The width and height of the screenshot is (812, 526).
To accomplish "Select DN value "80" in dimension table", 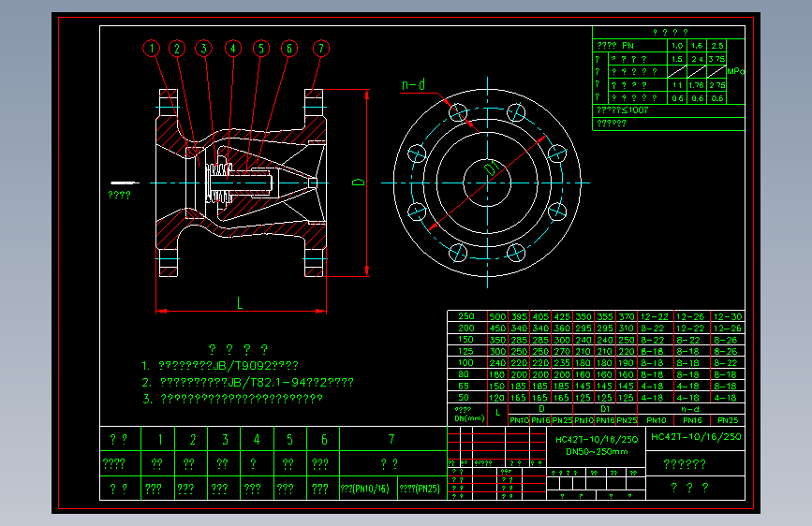I will pos(464,374).
